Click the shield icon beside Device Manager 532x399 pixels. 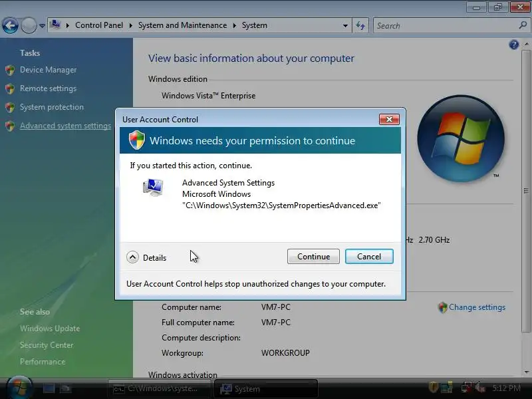(x=10, y=70)
